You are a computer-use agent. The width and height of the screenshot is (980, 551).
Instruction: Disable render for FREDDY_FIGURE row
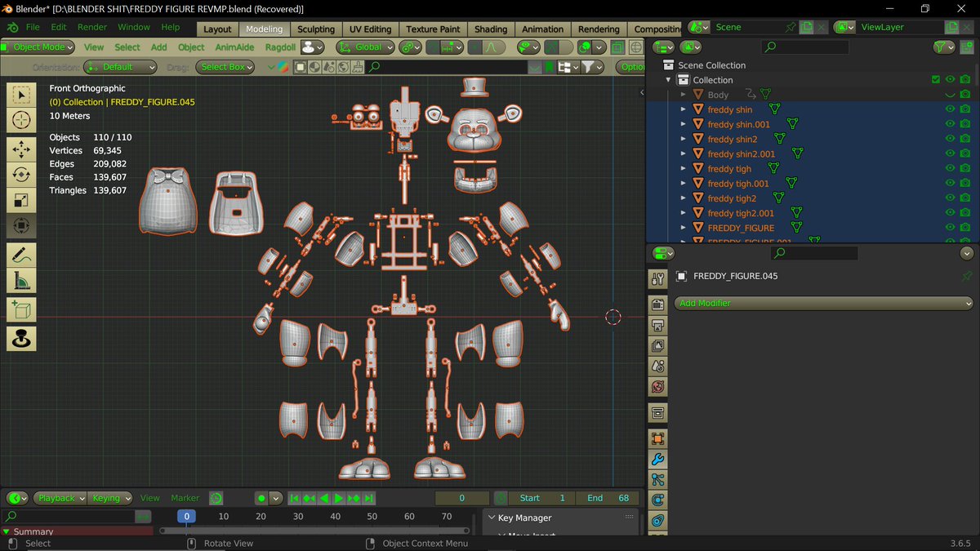965,228
